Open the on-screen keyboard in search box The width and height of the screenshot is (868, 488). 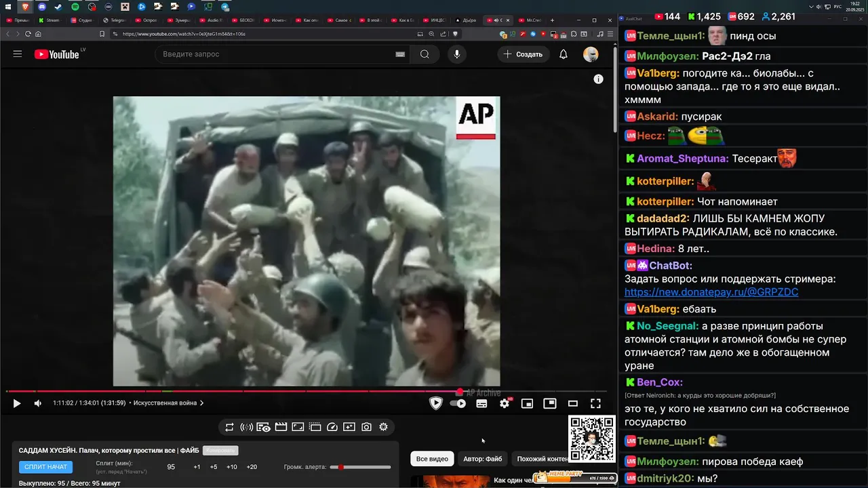pyautogui.click(x=400, y=54)
